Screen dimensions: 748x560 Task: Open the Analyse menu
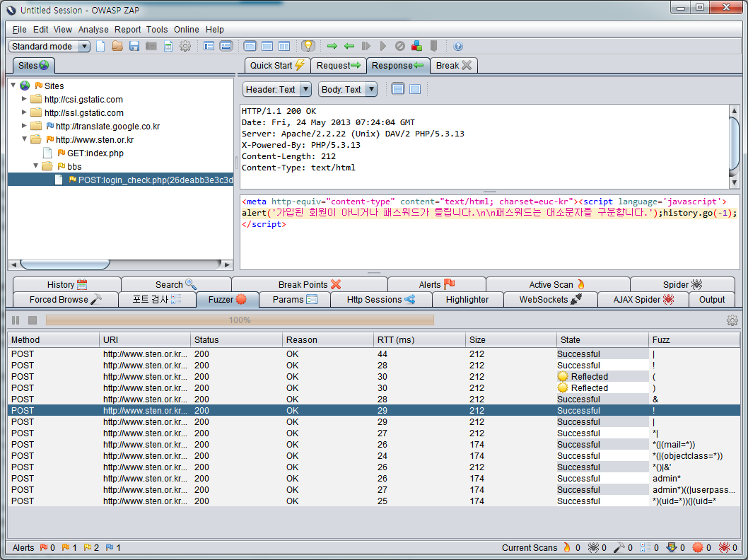(x=93, y=30)
